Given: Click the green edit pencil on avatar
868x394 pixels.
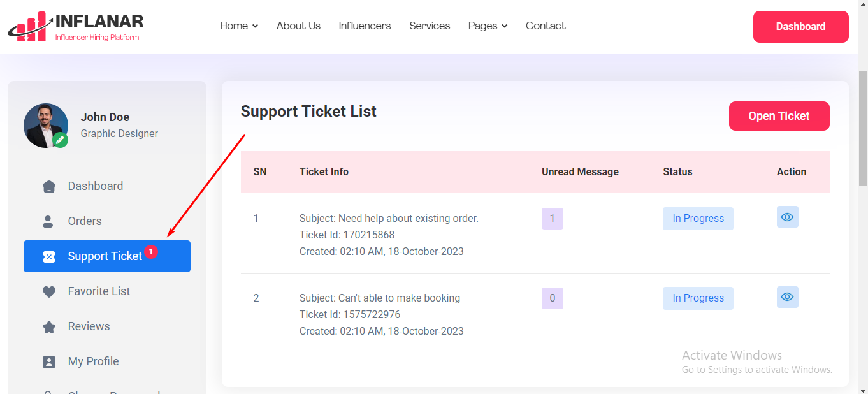Looking at the screenshot, I should [x=61, y=140].
